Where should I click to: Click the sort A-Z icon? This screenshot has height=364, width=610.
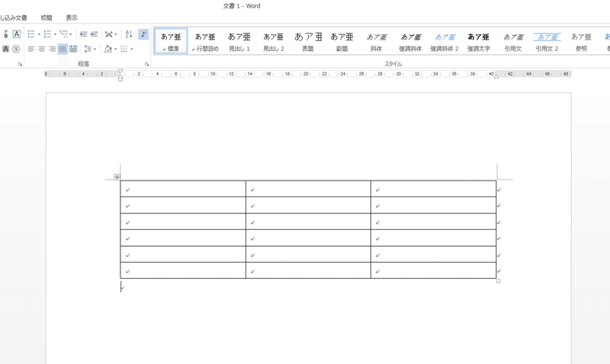pyautogui.click(x=129, y=34)
